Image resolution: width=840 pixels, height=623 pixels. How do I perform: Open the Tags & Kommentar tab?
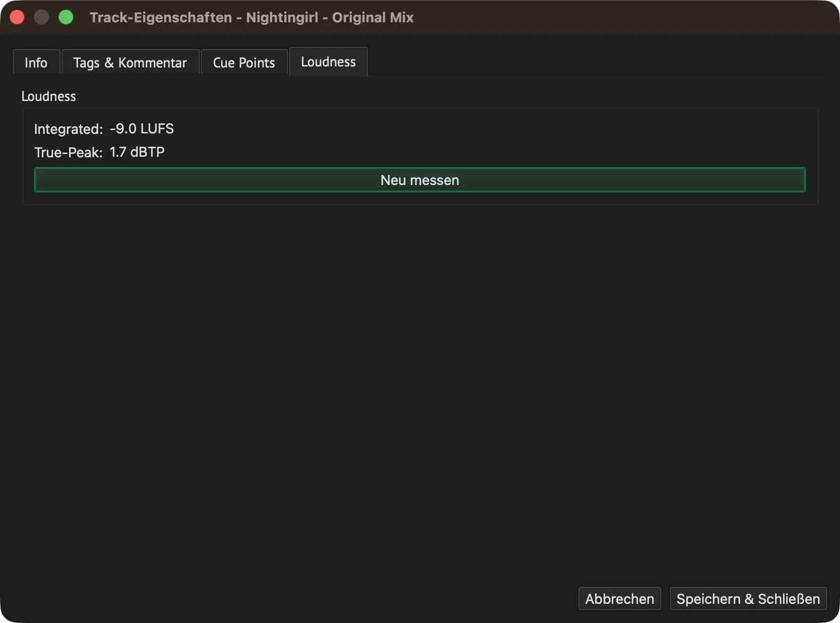click(130, 62)
